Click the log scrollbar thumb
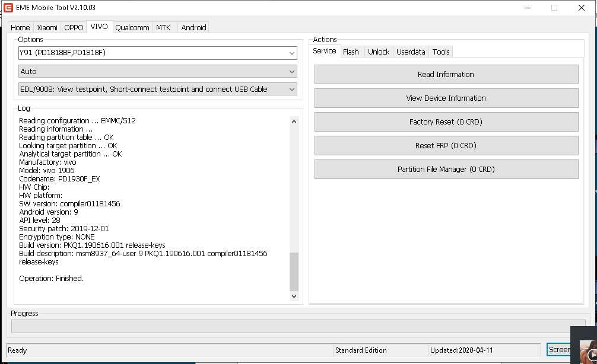This screenshot has width=597, height=364. (294, 271)
